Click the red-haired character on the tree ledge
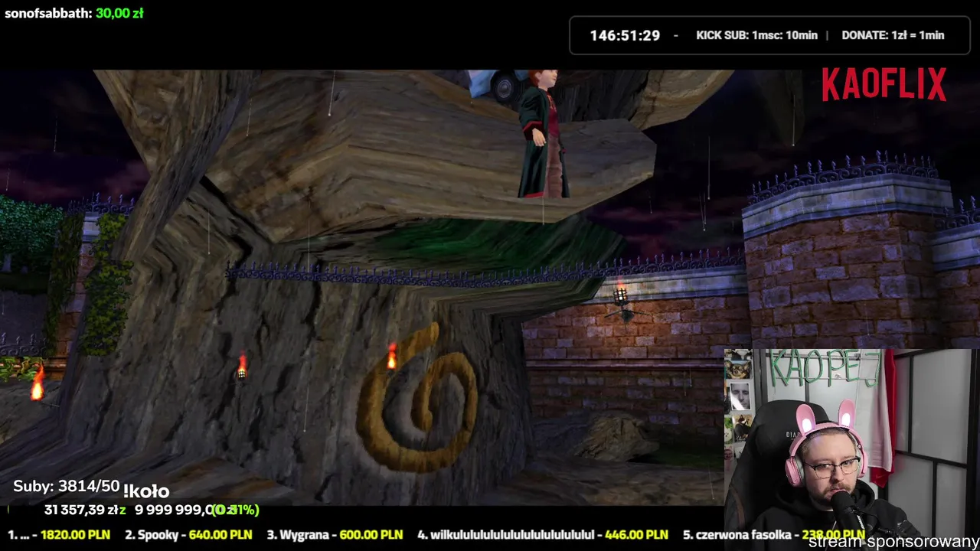This screenshot has height=551, width=980. pos(542,134)
